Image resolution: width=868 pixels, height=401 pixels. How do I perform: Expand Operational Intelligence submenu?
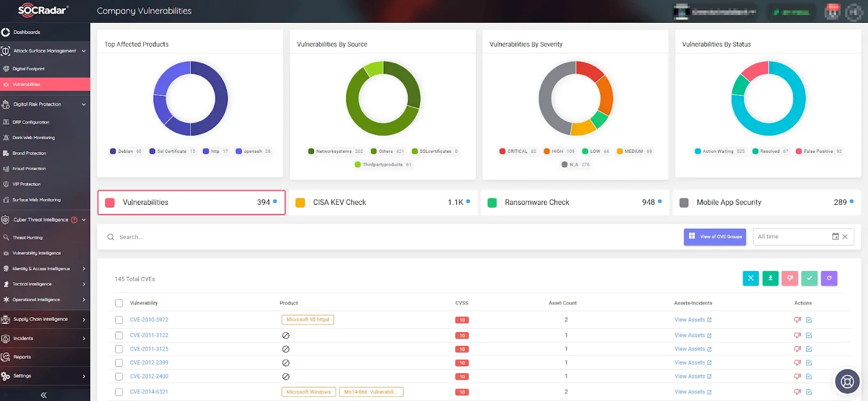84,300
